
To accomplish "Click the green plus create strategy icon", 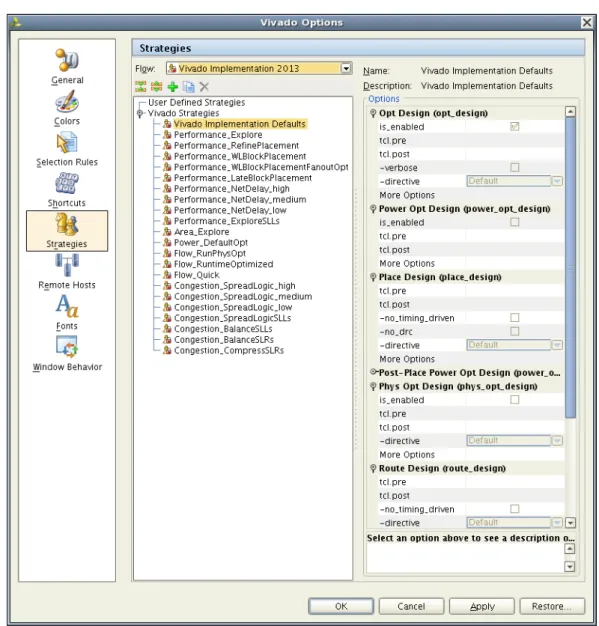I will 173,87.
